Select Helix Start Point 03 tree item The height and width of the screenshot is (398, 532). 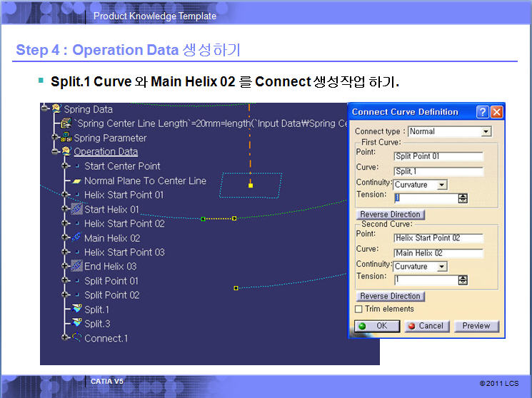tap(124, 252)
